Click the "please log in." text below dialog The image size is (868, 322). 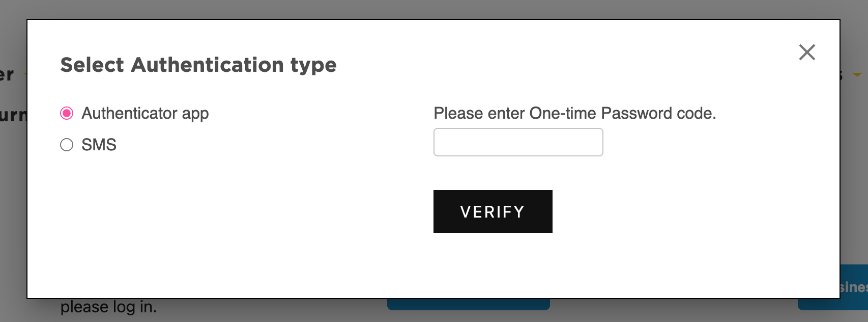(x=108, y=307)
